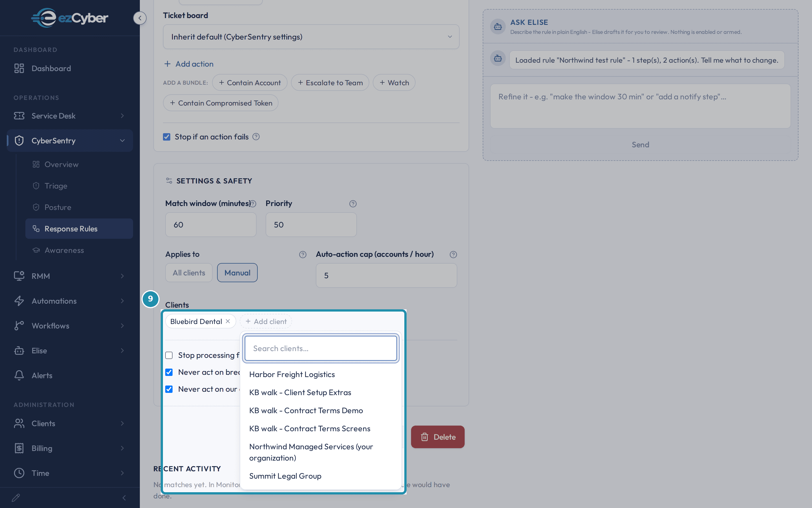
Task: Select All clients scope option
Action: (x=189, y=272)
